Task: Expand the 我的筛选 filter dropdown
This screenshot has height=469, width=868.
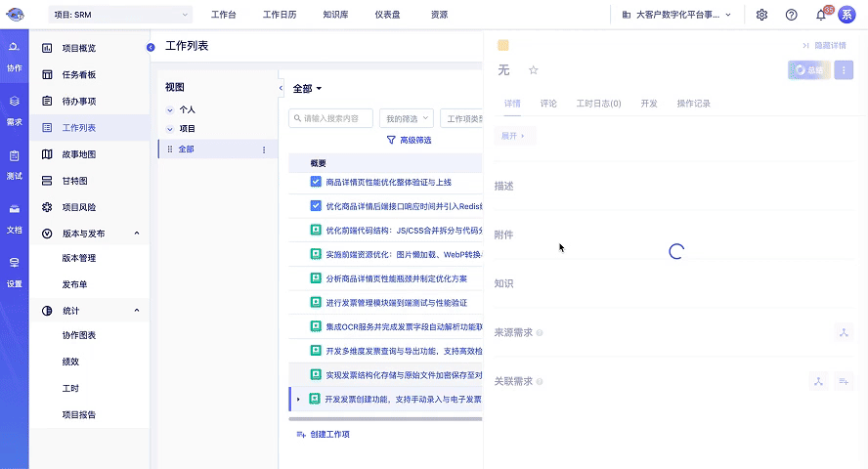Action: pyautogui.click(x=406, y=118)
